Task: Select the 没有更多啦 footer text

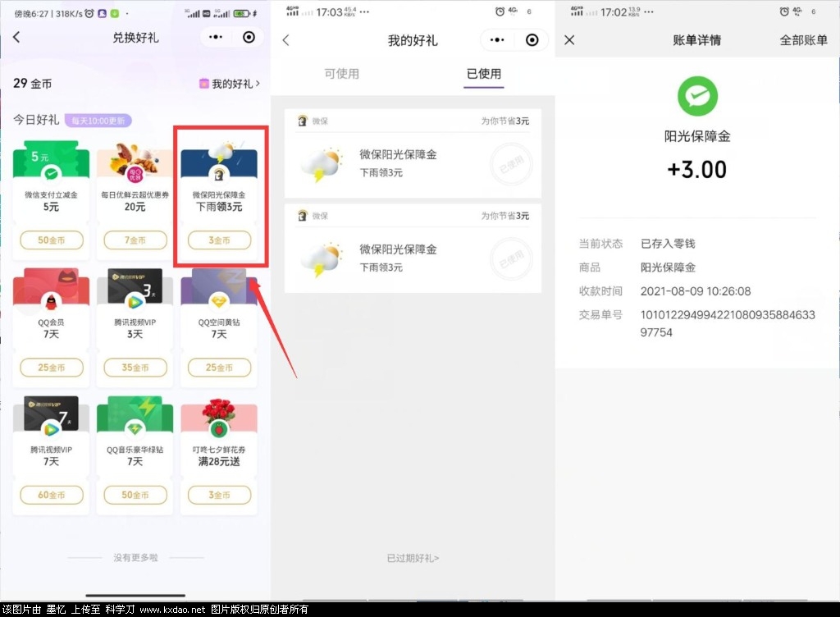Action: [135, 558]
